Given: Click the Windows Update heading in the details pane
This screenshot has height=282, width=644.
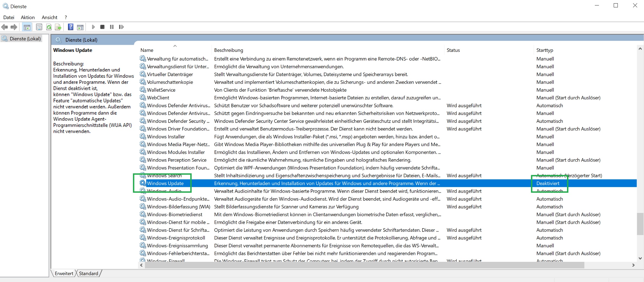Looking at the screenshot, I should 73,50.
